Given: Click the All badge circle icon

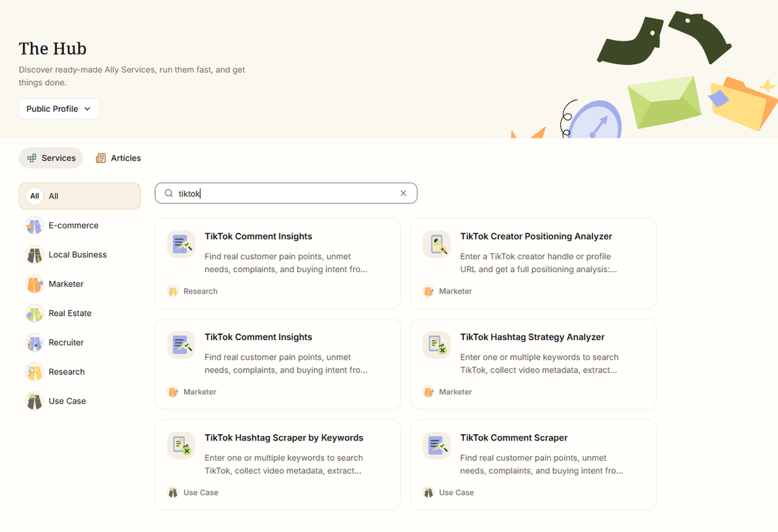Looking at the screenshot, I should pos(34,196).
